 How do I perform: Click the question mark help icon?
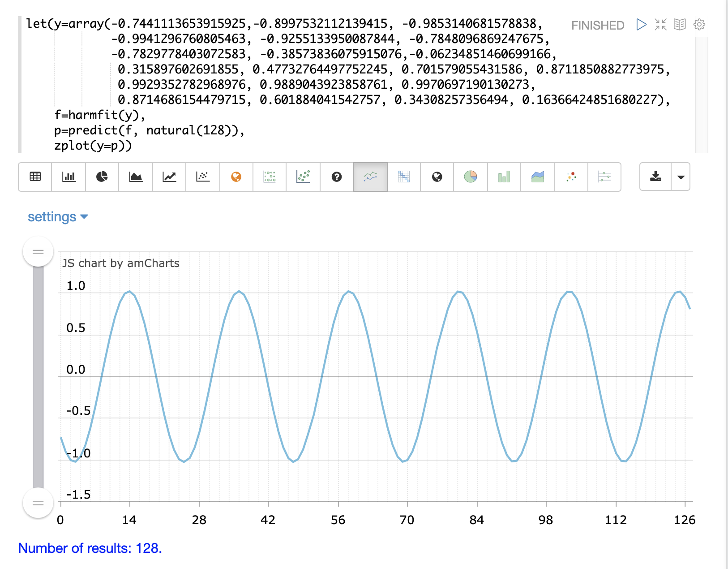337,177
